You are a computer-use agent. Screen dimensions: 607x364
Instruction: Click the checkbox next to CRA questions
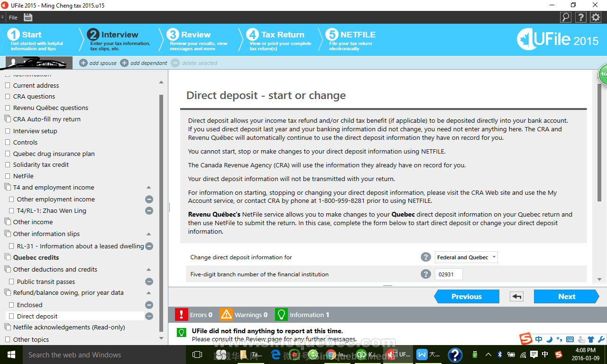tap(8, 96)
